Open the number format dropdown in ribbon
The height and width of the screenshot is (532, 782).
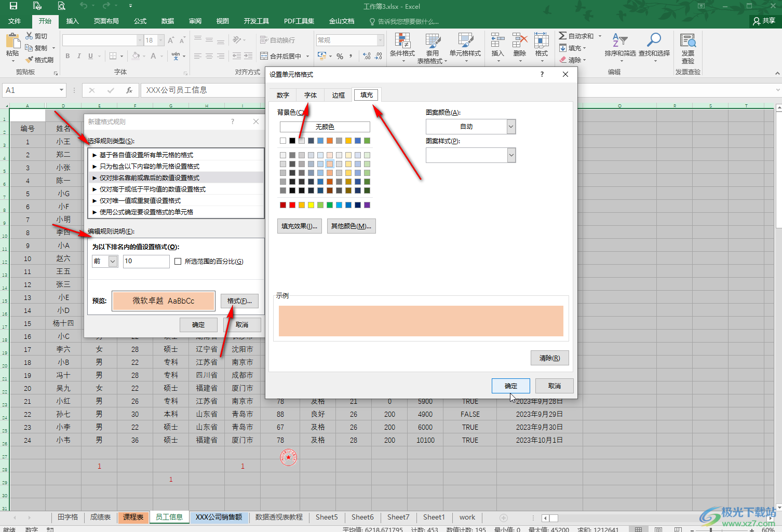(381, 40)
